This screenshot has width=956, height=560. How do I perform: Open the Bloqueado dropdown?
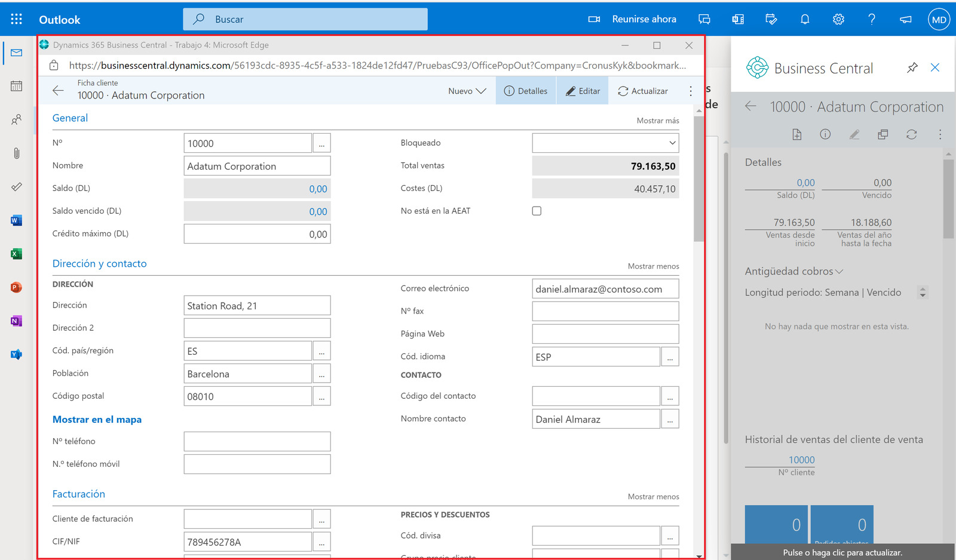[x=605, y=143]
